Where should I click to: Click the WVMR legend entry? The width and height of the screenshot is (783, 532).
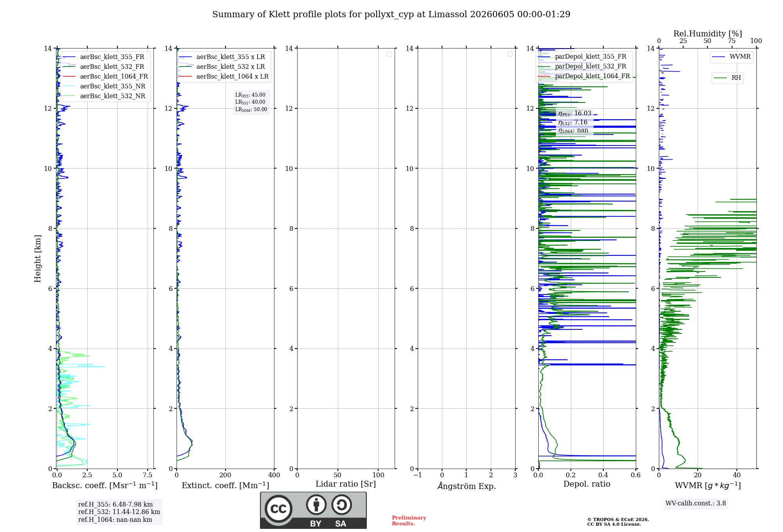pos(731,57)
